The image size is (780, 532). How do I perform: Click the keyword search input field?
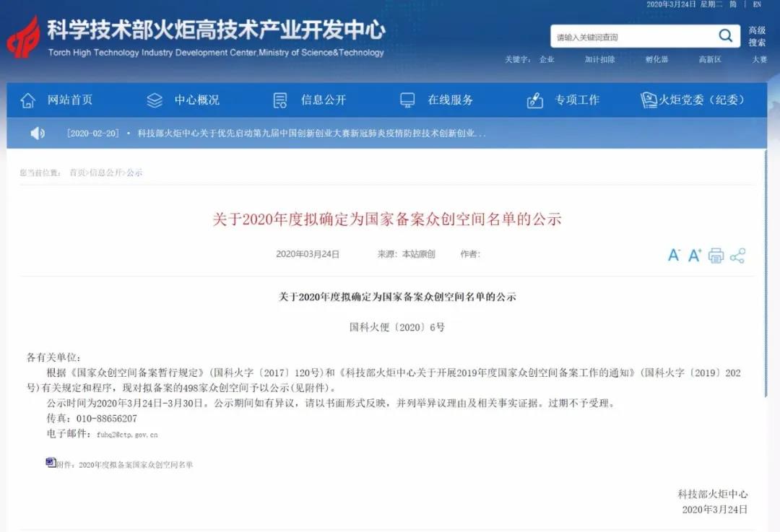[x=634, y=37]
